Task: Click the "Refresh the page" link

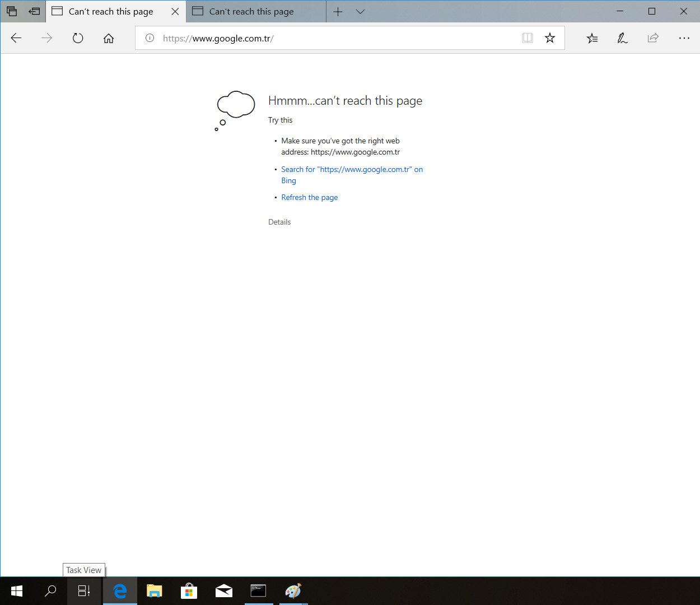Action: tap(310, 197)
